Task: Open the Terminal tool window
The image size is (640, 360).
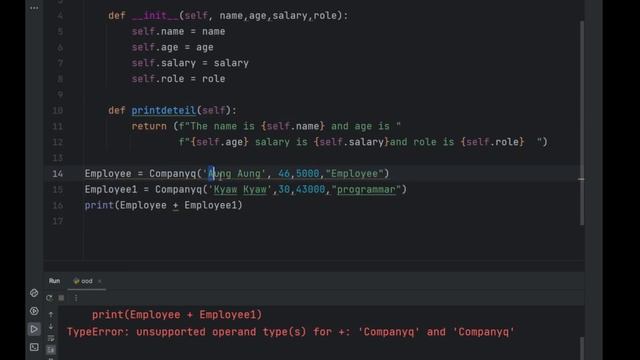Action: tap(34, 347)
